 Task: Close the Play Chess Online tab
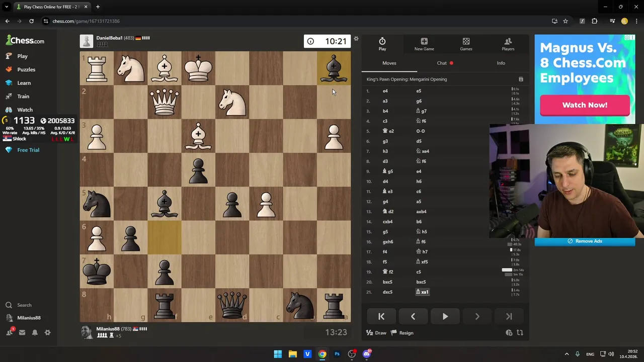[86, 7]
